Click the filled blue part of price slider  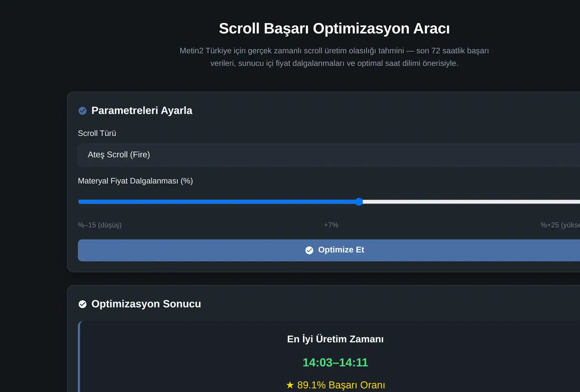click(217, 202)
